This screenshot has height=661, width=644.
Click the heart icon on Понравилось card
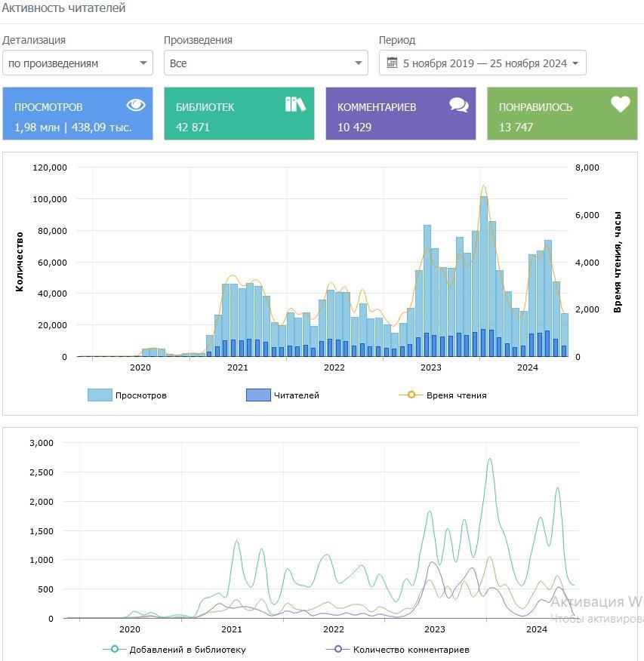[x=621, y=105]
